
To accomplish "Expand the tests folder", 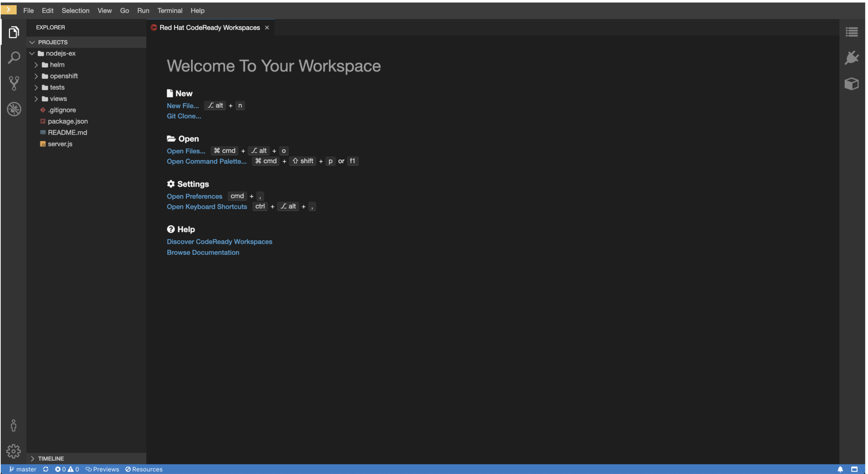I will [x=36, y=87].
